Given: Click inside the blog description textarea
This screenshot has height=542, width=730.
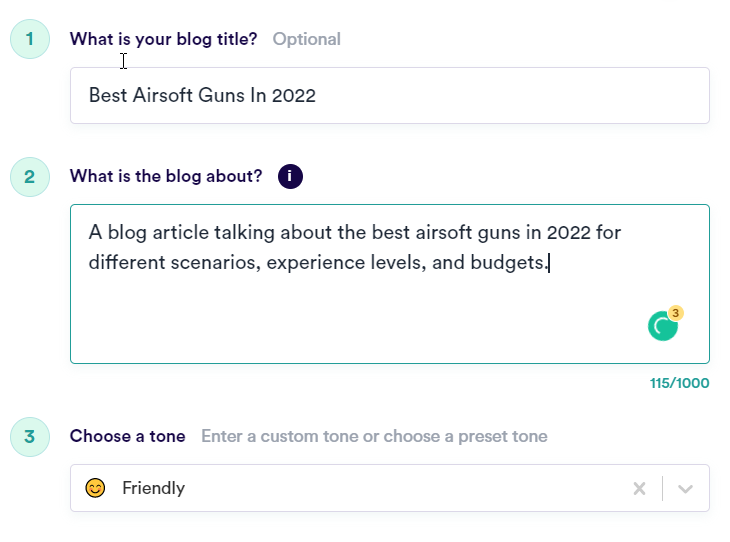Looking at the screenshot, I should tap(390, 284).
